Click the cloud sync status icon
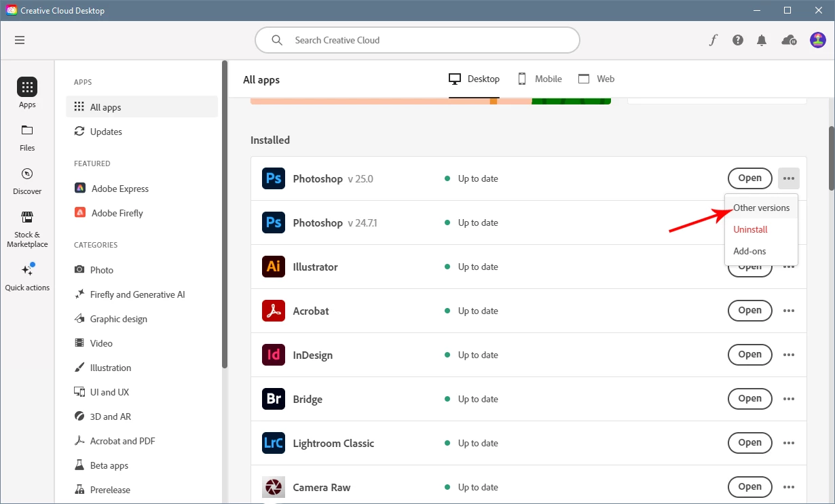The height and width of the screenshot is (504, 835). 789,40
